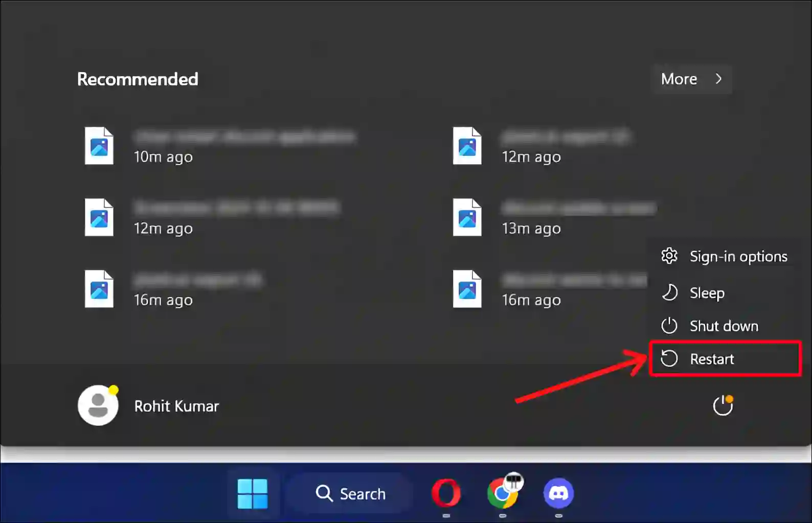Image resolution: width=812 pixels, height=523 pixels.
Task: Click the Recommended section heading
Action: click(138, 79)
